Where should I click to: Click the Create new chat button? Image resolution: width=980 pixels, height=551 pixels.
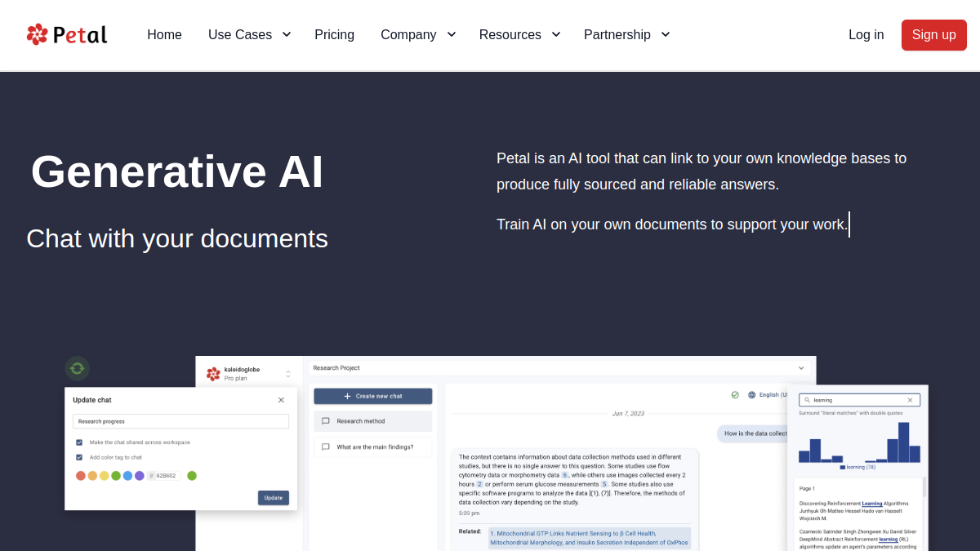[x=373, y=396]
